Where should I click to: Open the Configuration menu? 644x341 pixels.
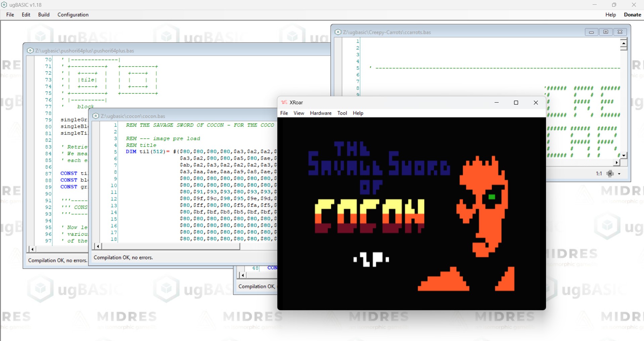pyautogui.click(x=73, y=15)
